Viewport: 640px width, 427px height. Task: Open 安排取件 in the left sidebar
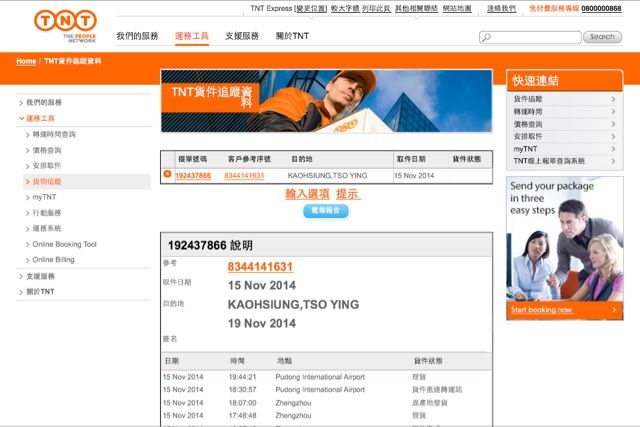(x=47, y=166)
